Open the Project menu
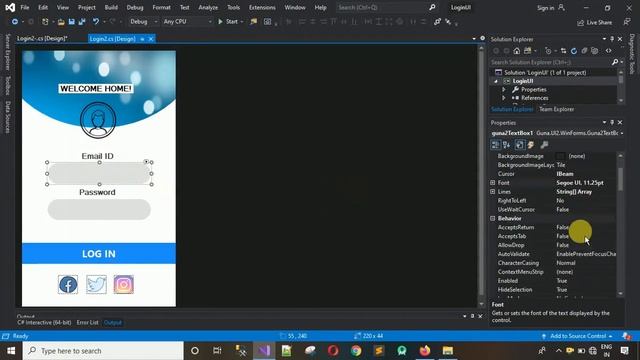The width and height of the screenshot is (640, 360). coord(87,7)
